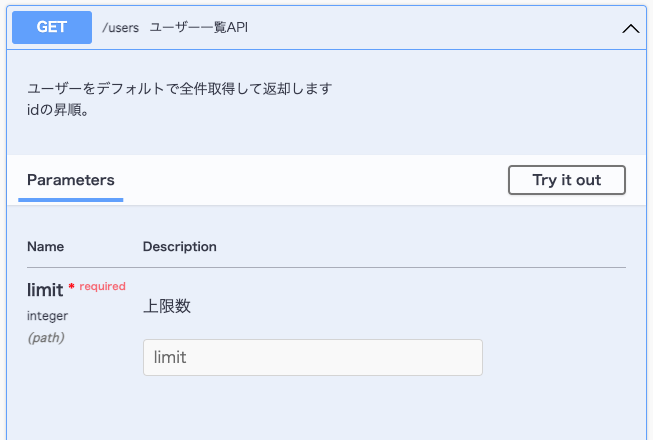Click the red required label

102,286
